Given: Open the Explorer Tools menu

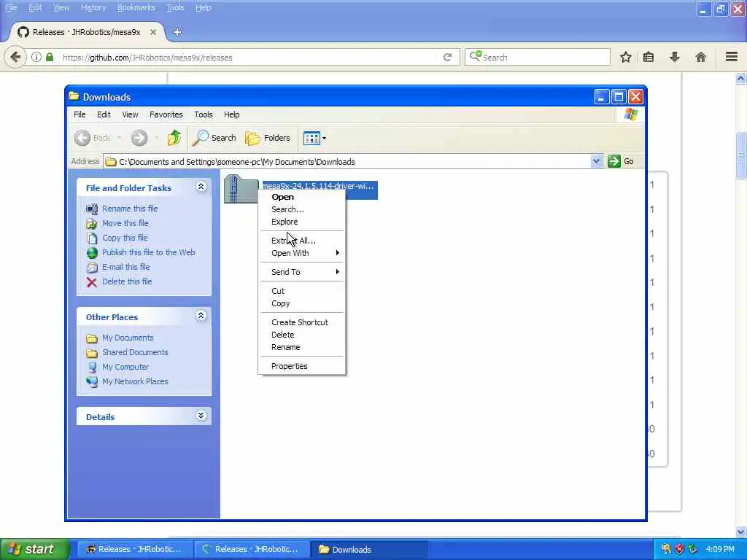Looking at the screenshot, I should pos(204,114).
